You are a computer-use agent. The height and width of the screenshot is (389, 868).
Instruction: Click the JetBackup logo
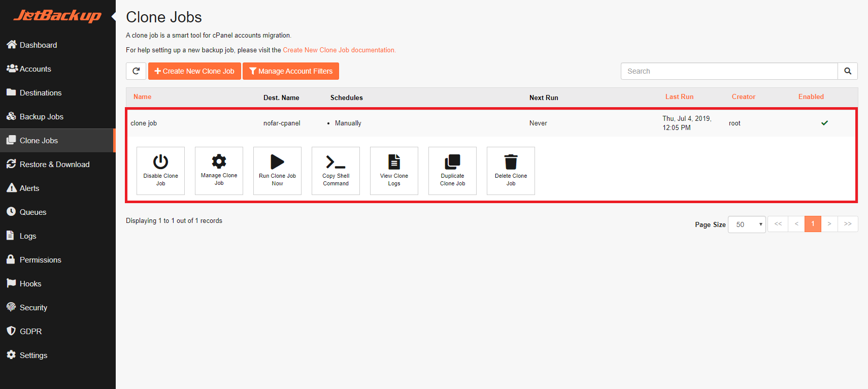click(x=57, y=16)
